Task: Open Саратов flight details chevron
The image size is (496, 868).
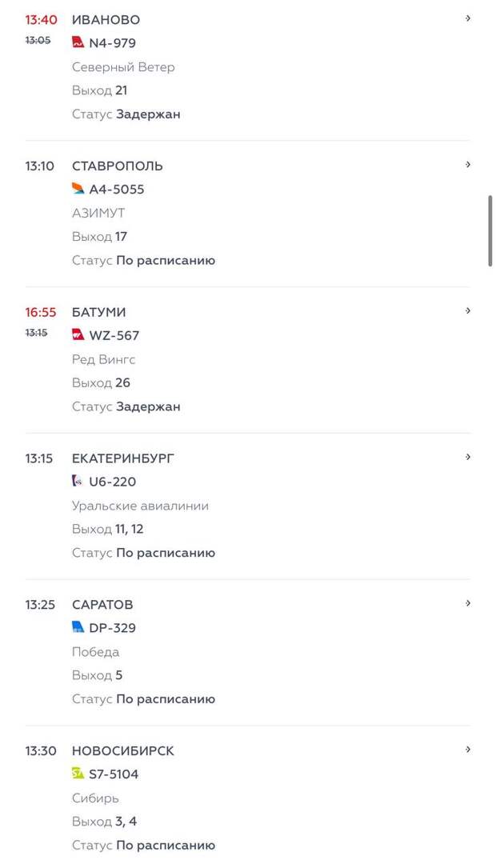Action: [468, 604]
